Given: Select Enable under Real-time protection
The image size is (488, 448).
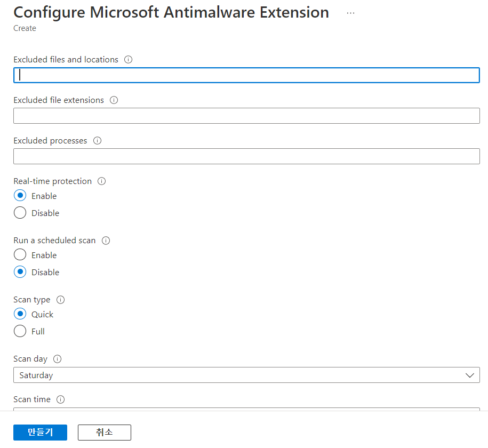Looking at the screenshot, I should (x=20, y=196).
